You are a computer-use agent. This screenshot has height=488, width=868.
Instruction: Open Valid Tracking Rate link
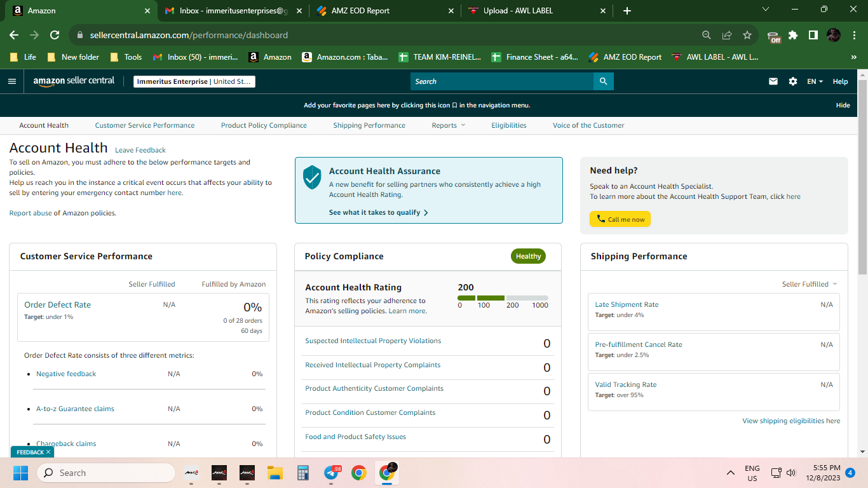[626, 384]
